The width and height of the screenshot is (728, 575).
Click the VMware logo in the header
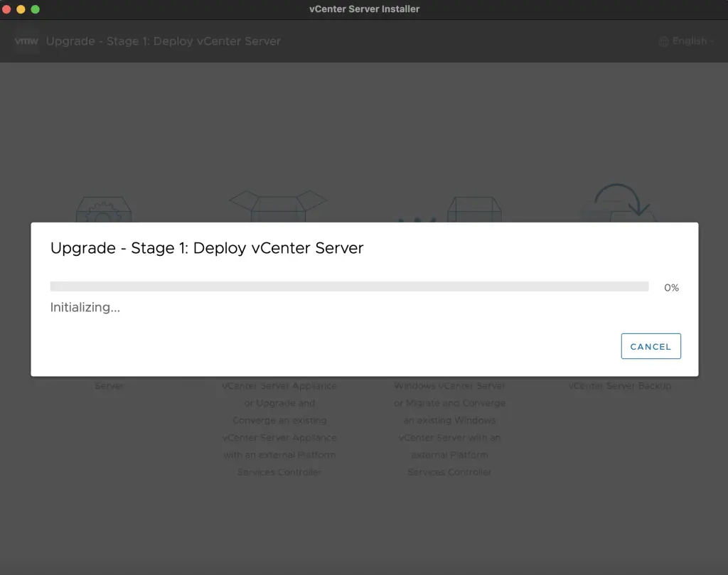26,41
